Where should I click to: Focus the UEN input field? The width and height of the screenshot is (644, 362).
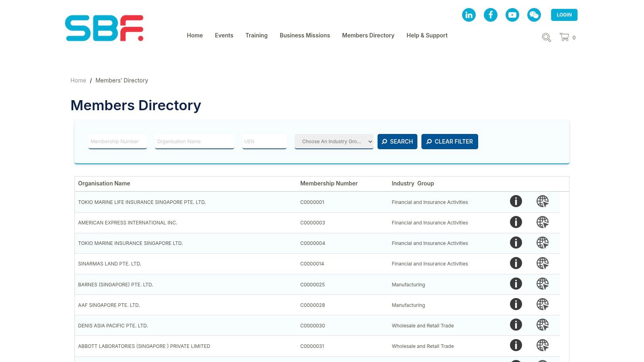(264, 142)
